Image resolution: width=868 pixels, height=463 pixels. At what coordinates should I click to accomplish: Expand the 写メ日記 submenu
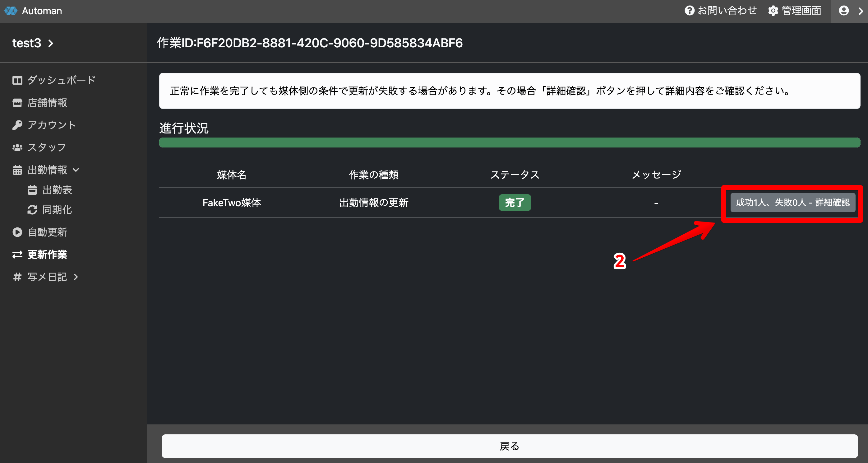click(76, 277)
